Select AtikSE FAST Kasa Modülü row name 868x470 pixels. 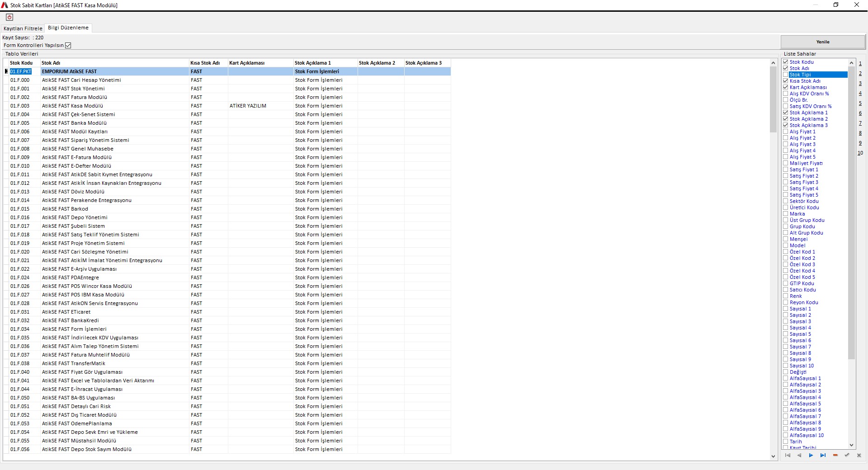pos(114,106)
